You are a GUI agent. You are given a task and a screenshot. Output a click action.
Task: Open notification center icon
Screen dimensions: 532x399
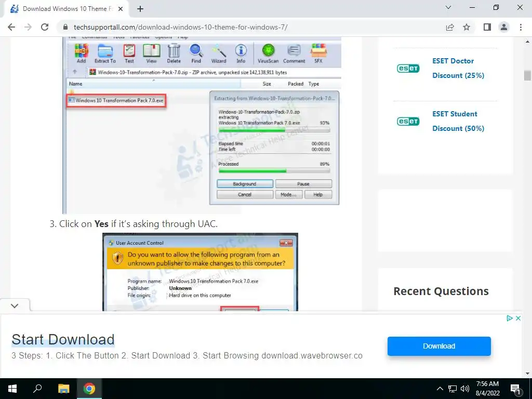pyautogui.click(x=515, y=389)
